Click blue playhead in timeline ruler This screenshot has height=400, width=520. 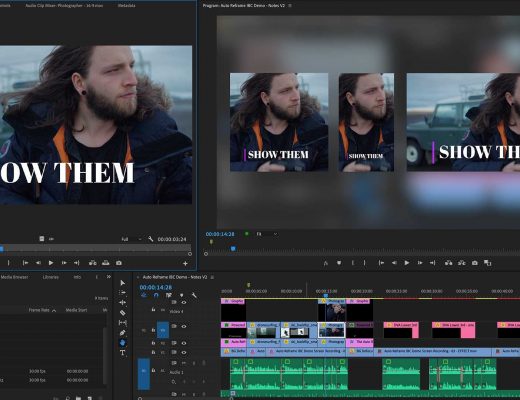pyautogui.click(x=326, y=295)
